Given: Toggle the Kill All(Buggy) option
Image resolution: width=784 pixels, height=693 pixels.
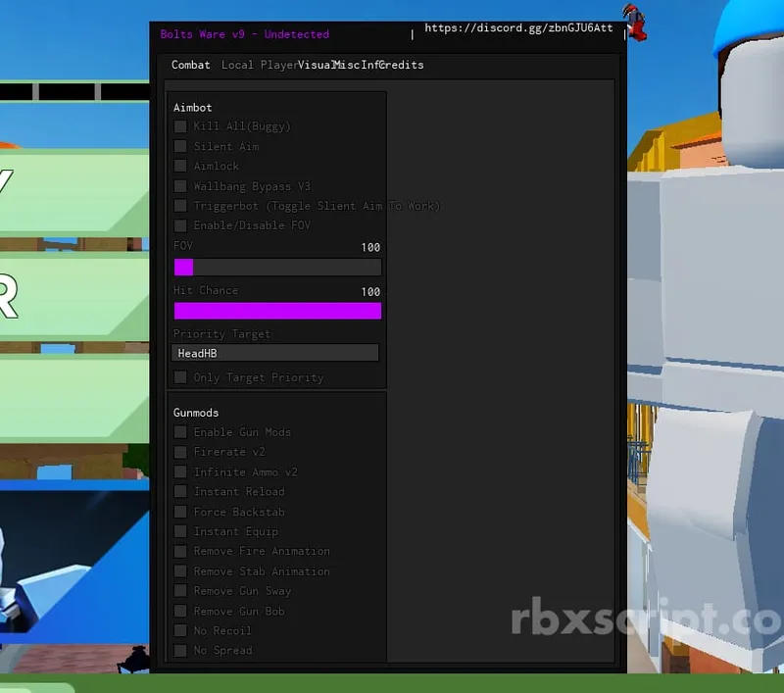Looking at the screenshot, I should (180, 126).
